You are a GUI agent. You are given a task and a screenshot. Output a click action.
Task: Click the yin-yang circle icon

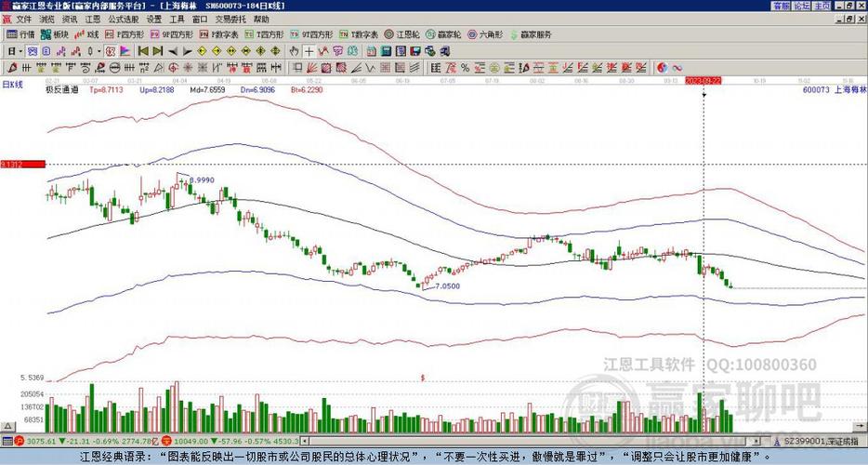pyautogui.click(x=662, y=68)
